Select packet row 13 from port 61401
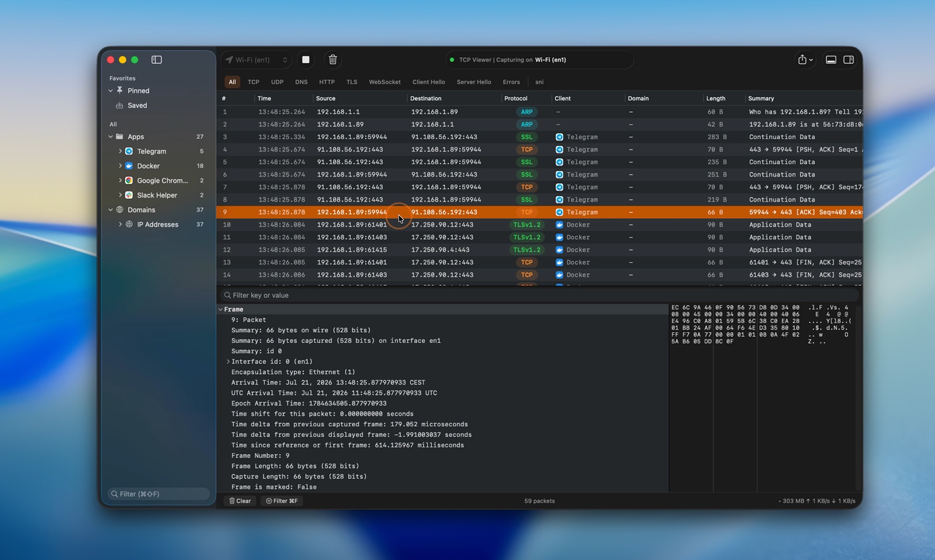The height and width of the screenshot is (560, 935). (539, 263)
